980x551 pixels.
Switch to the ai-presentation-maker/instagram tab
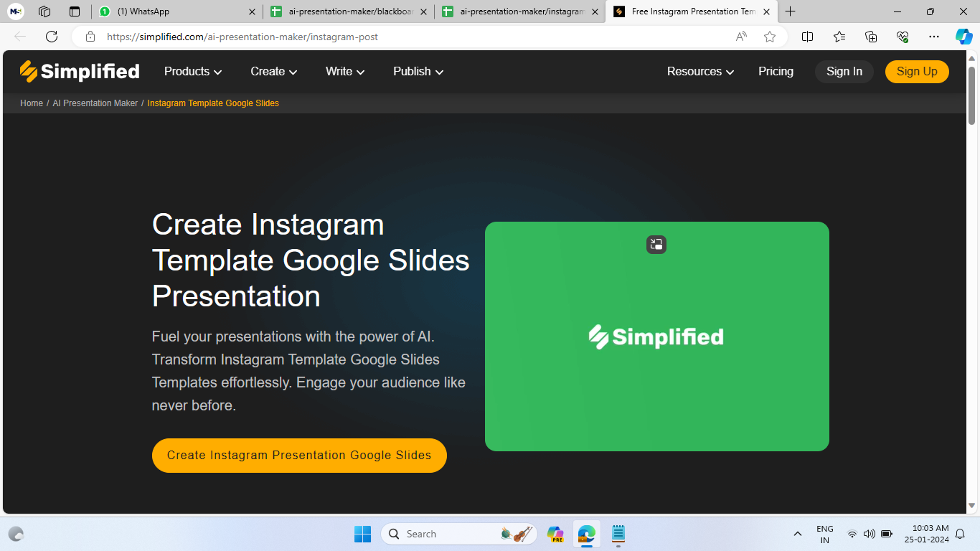point(519,11)
